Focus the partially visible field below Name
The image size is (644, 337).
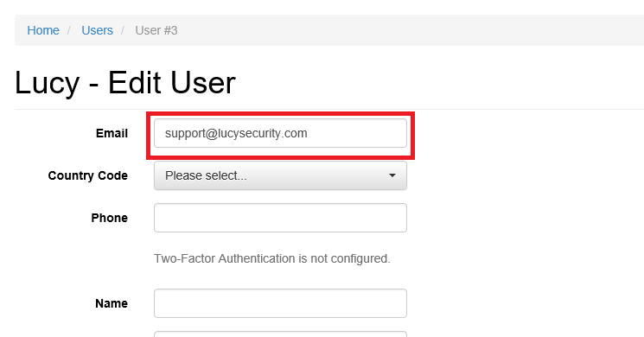(x=280, y=334)
